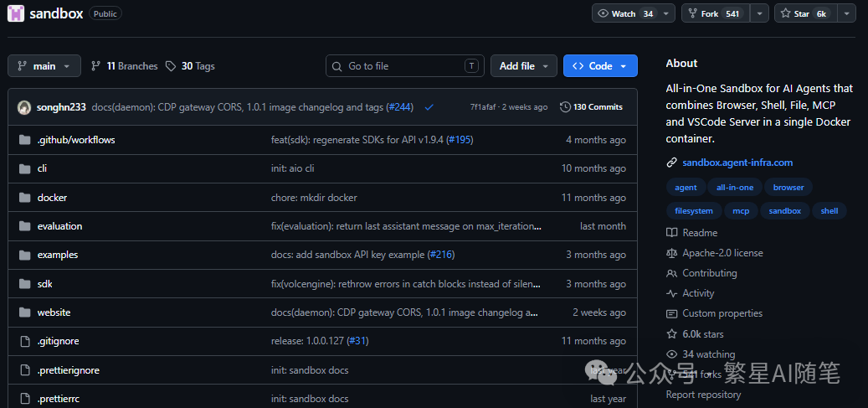
Task: Open songhn233 author profile link
Action: coord(61,107)
